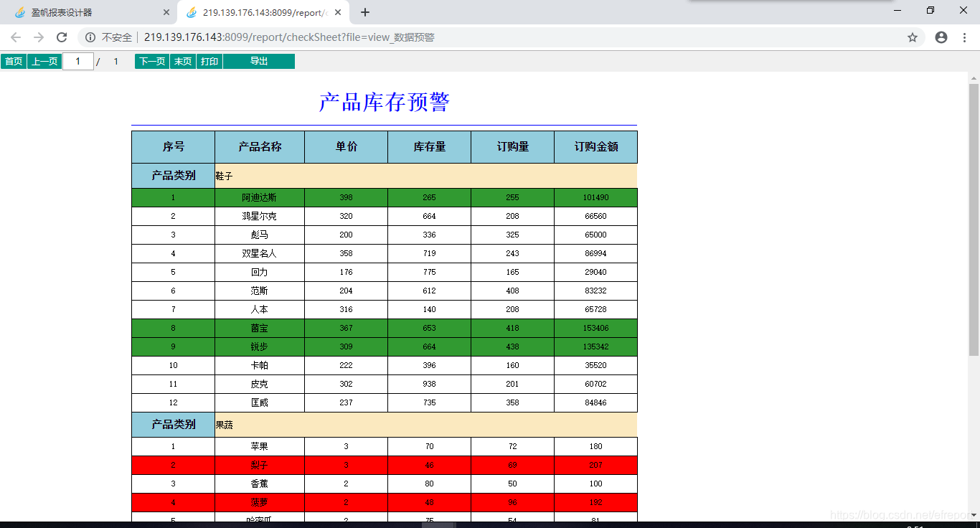The width and height of the screenshot is (980, 528).
Task: Click the 茵宝 product cell
Action: pos(260,328)
